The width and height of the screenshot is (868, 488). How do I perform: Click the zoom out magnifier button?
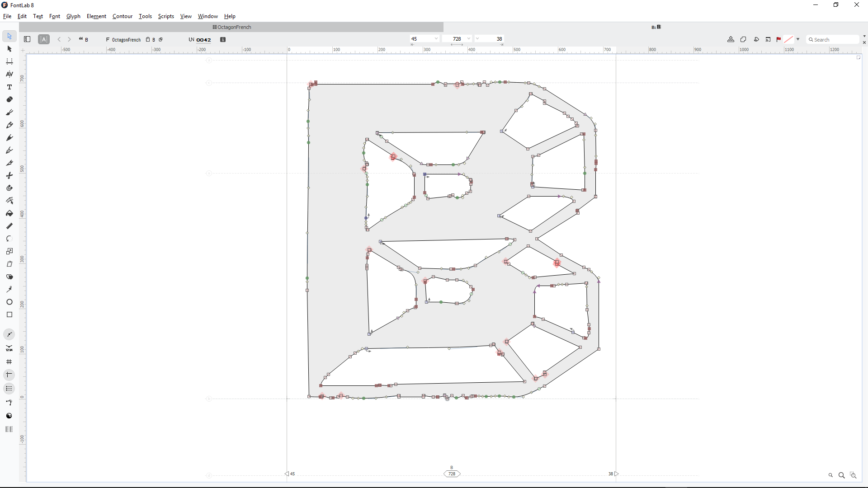coord(830,475)
